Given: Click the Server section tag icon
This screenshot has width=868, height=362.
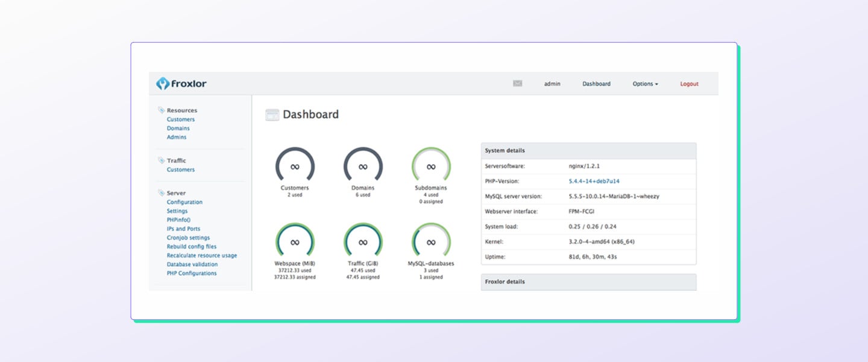Looking at the screenshot, I should 161,193.
